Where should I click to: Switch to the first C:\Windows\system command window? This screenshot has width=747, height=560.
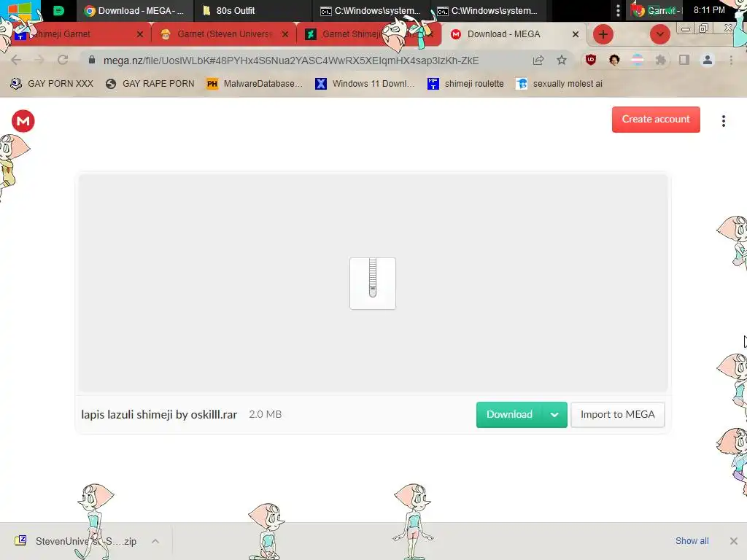coord(371,10)
